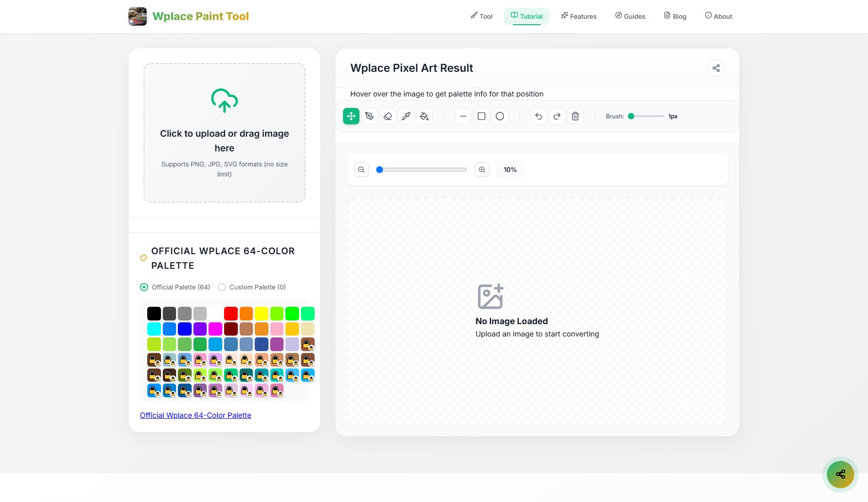Click the zoom level slider handle
The width and height of the screenshot is (868, 502).
pos(380,170)
